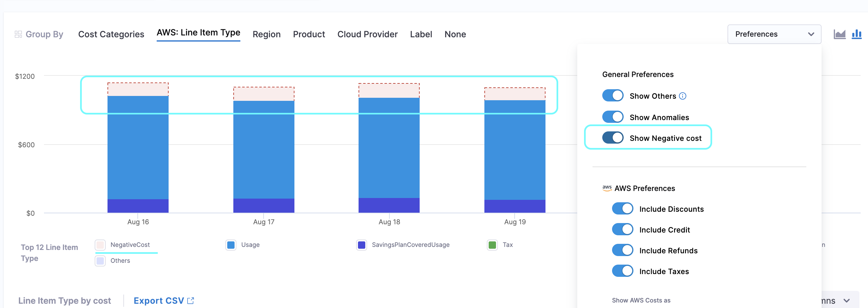Toggle the Tax legend swatch

coord(492,245)
